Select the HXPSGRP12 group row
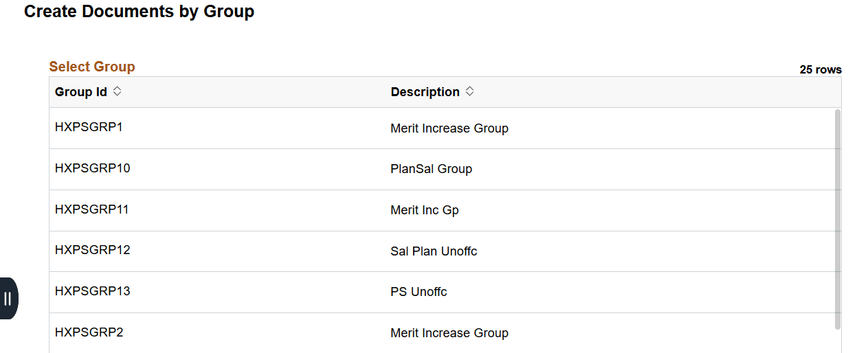This screenshot has width=868, height=353. [x=92, y=250]
